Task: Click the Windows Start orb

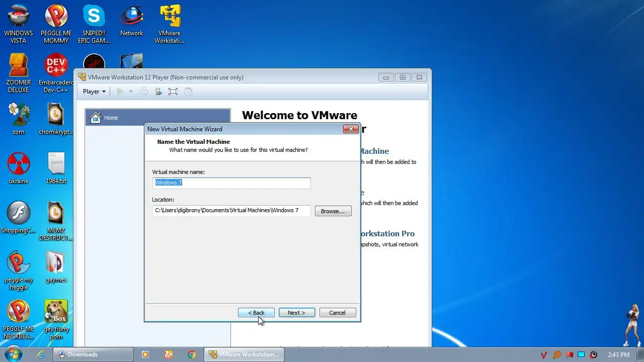Action: pyautogui.click(x=14, y=354)
